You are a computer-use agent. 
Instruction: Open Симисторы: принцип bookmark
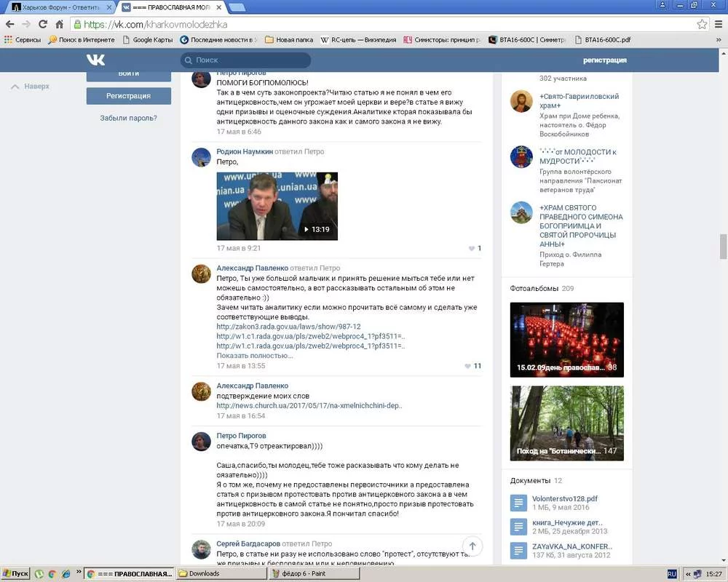442,40
